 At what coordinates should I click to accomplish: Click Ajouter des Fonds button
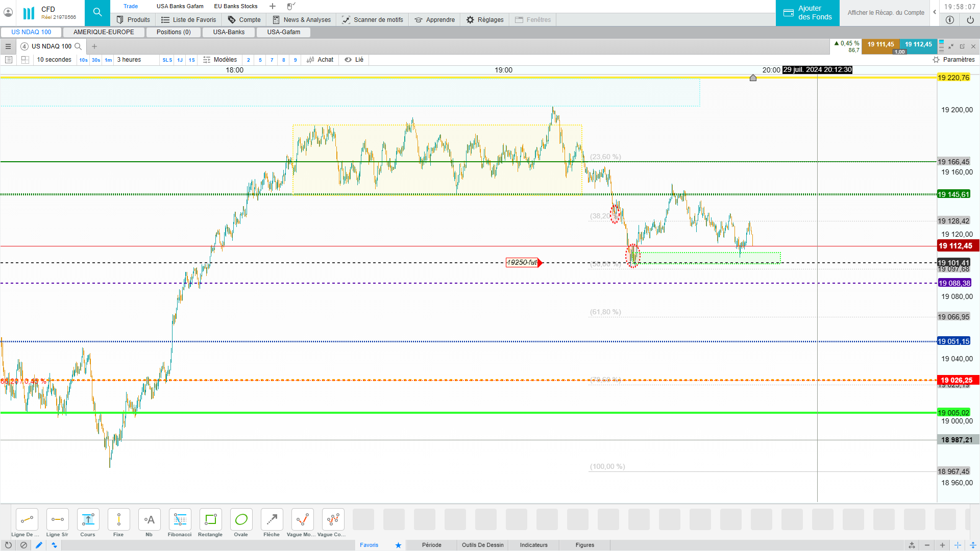point(807,13)
